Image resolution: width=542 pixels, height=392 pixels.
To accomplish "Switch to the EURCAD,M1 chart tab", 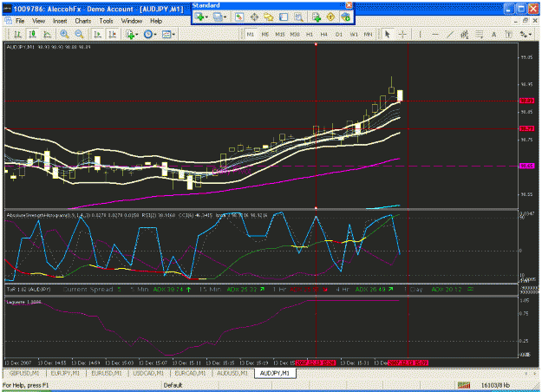I will click(190, 373).
